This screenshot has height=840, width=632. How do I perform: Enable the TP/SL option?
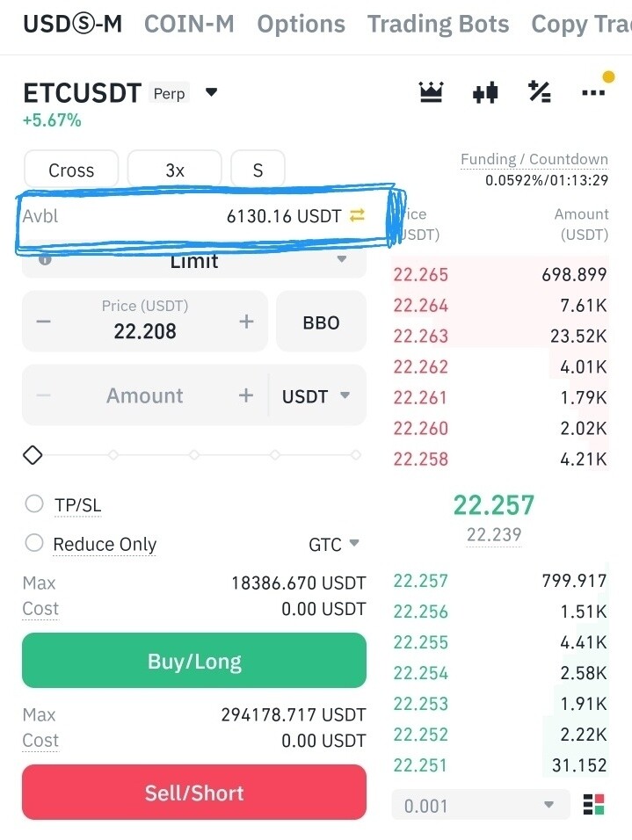(34, 504)
